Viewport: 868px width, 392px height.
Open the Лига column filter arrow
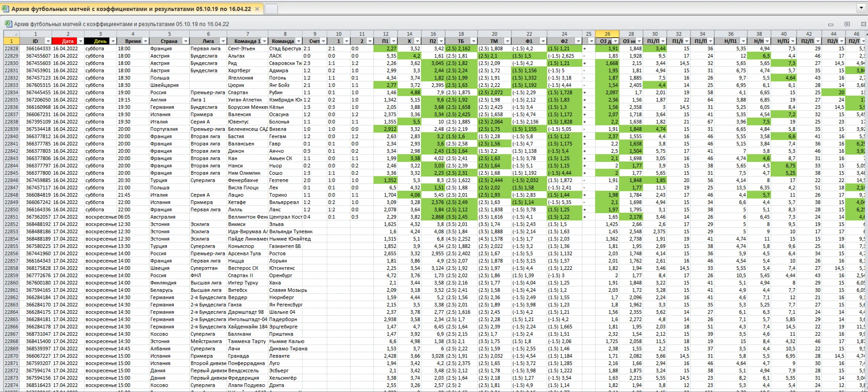tap(223, 41)
